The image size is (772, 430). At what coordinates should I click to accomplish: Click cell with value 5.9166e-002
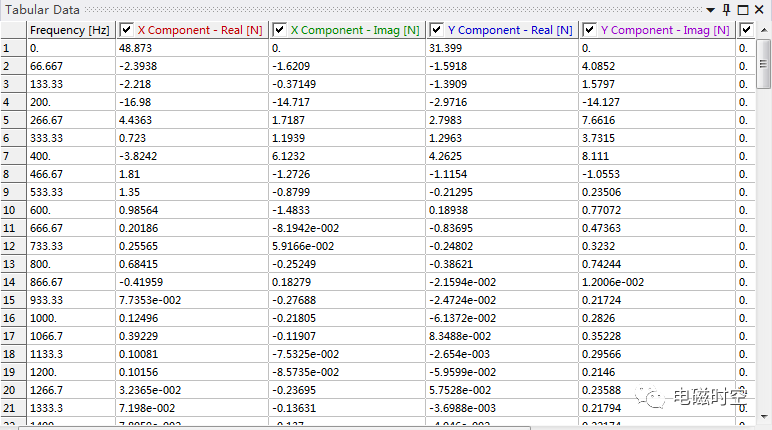click(347, 246)
